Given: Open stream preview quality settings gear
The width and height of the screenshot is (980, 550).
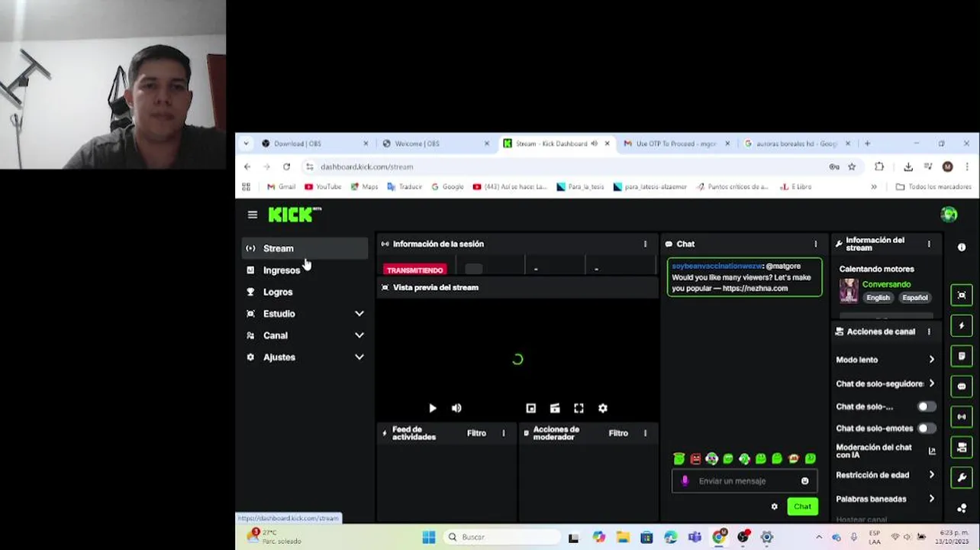Looking at the screenshot, I should (x=602, y=409).
